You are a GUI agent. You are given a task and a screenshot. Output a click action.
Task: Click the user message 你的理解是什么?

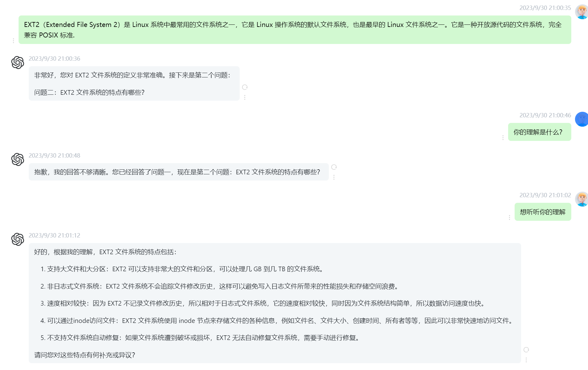click(x=540, y=132)
